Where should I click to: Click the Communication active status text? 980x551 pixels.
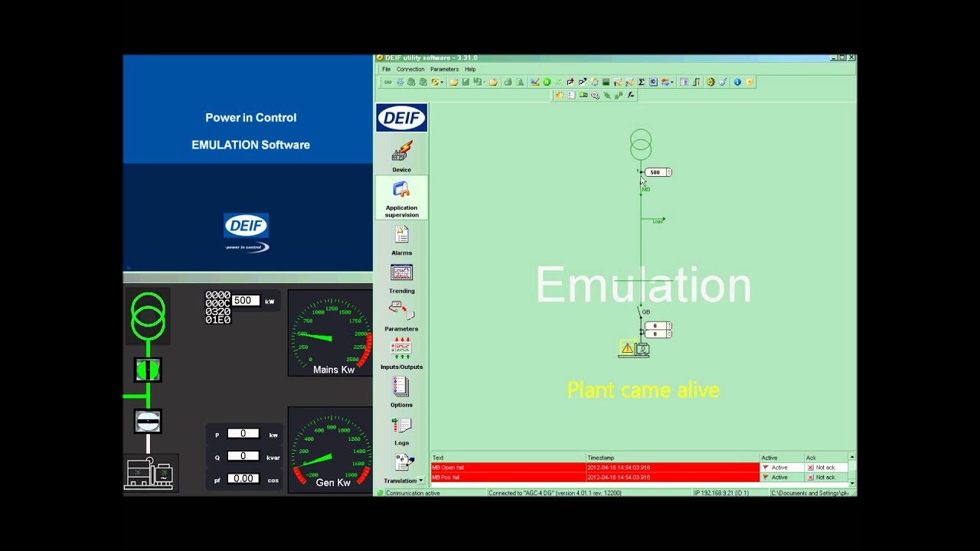(x=413, y=494)
